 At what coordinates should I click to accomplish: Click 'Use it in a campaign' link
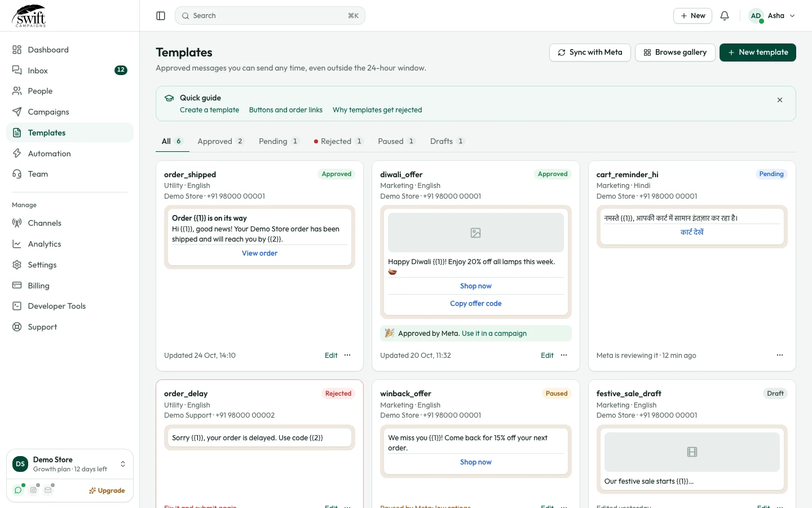tap(494, 334)
